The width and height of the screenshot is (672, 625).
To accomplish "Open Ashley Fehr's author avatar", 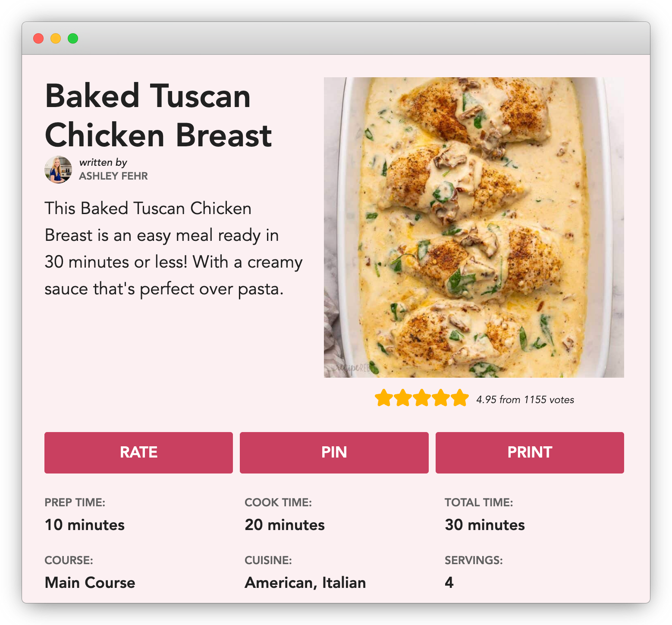I will [x=58, y=170].
